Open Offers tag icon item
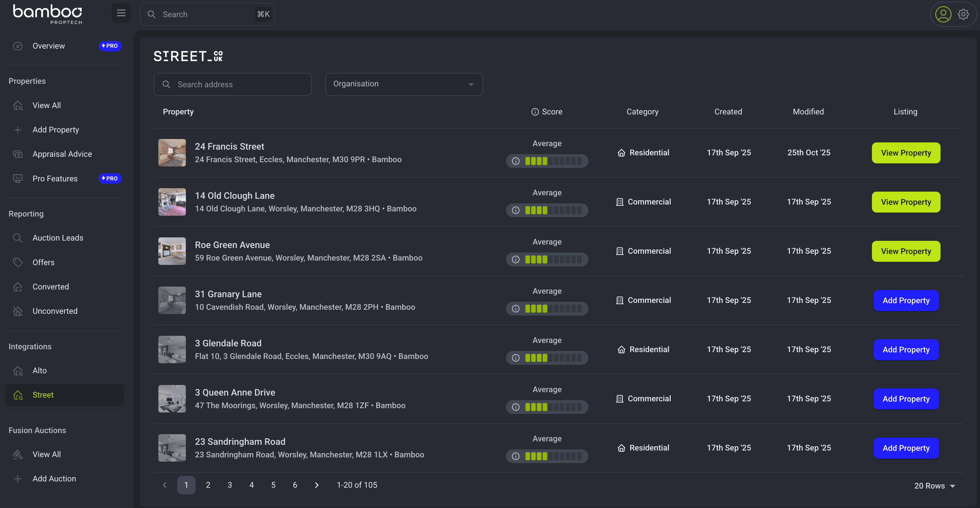The image size is (980, 508). [18, 262]
